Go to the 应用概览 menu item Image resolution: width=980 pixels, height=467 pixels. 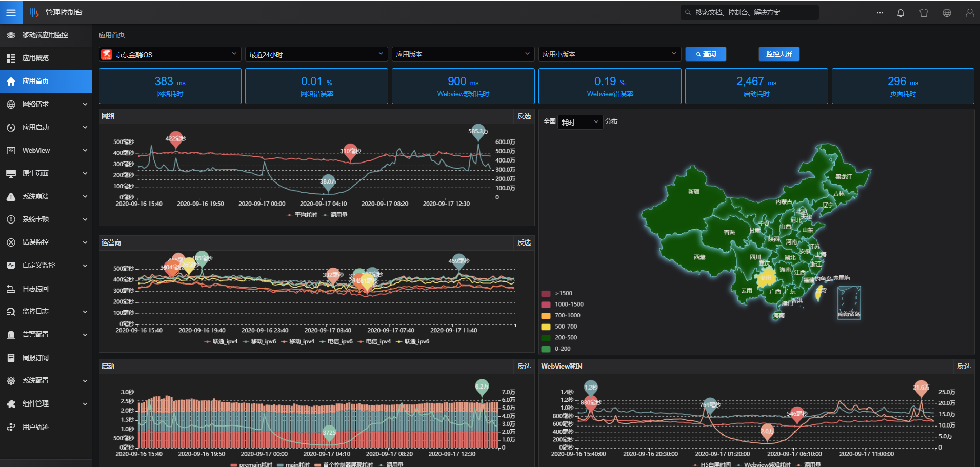pyautogui.click(x=46, y=58)
